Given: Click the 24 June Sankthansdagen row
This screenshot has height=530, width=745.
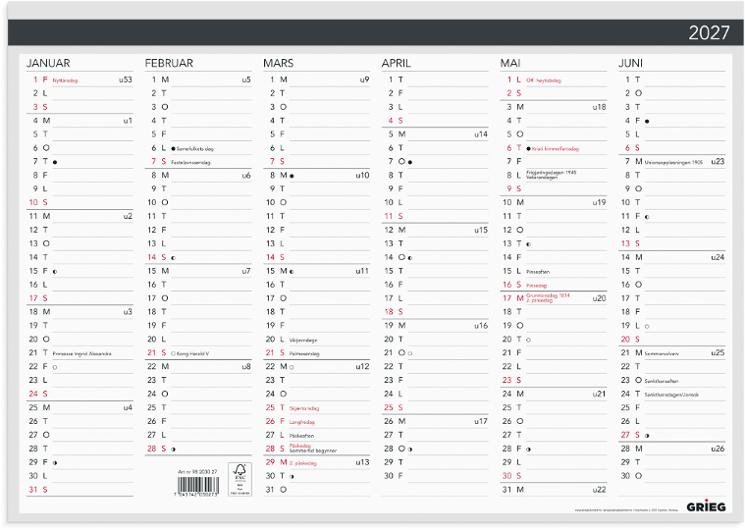Looking at the screenshot, I should [672, 394].
